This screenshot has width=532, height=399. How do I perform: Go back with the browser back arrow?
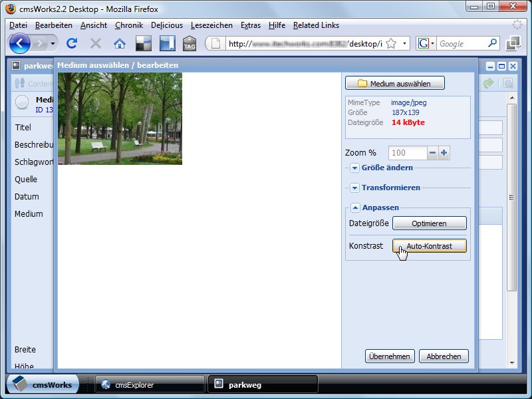coord(19,43)
